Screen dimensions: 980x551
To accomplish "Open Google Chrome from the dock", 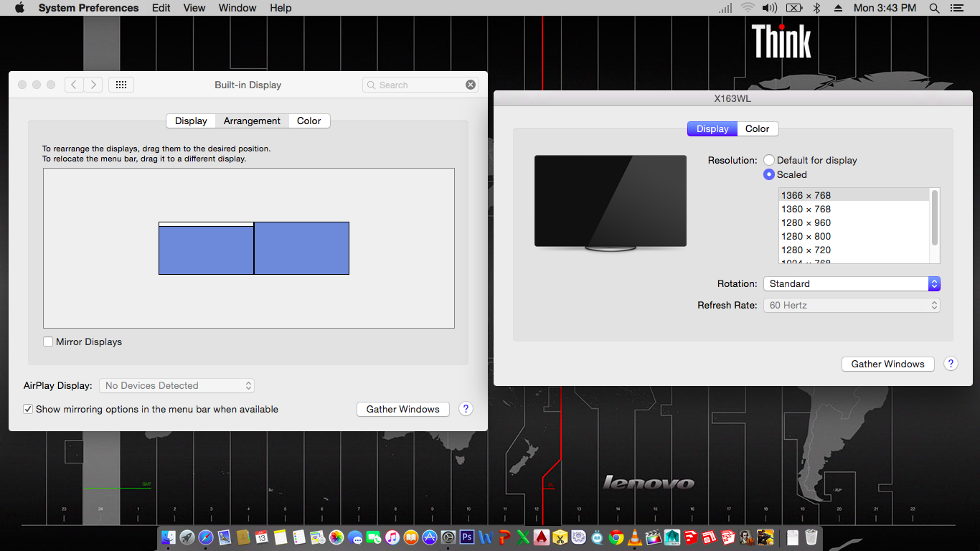I will click(x=616, y=537).
